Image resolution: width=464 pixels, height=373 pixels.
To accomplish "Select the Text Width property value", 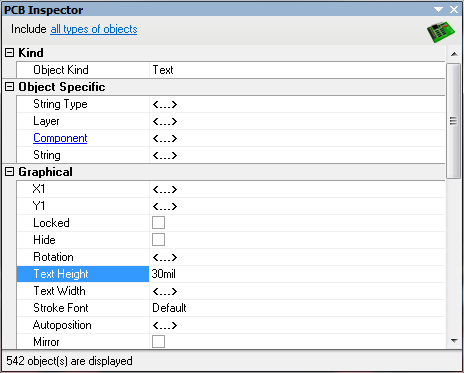I will 297,291.
